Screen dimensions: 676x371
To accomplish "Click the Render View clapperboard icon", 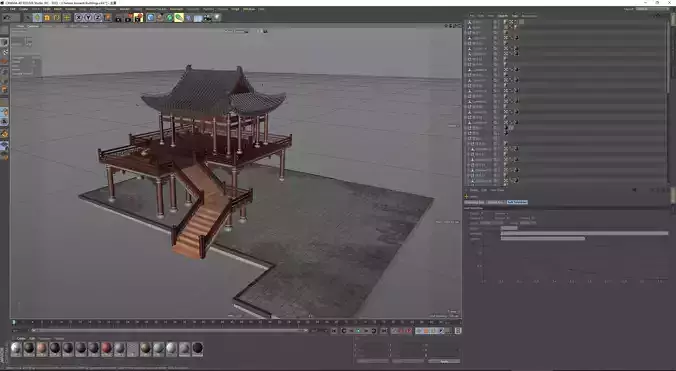I will [x=118, y=18].
